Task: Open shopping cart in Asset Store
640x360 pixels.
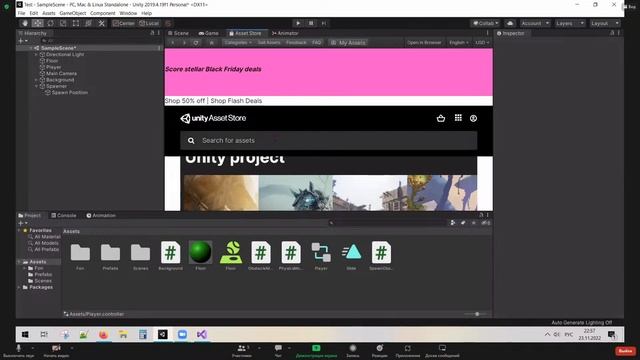Action: [x=441, y=118]
